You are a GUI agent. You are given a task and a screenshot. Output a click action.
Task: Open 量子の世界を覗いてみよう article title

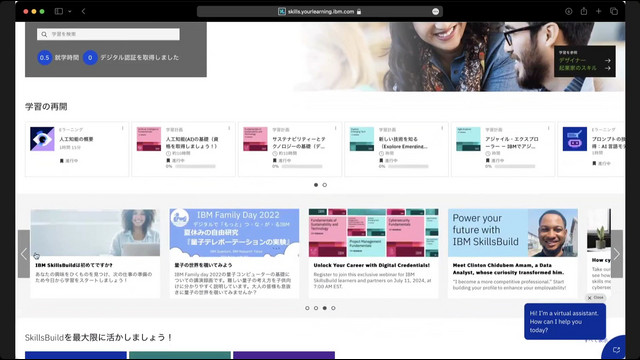pyautogui.click(x=203, y=265)
